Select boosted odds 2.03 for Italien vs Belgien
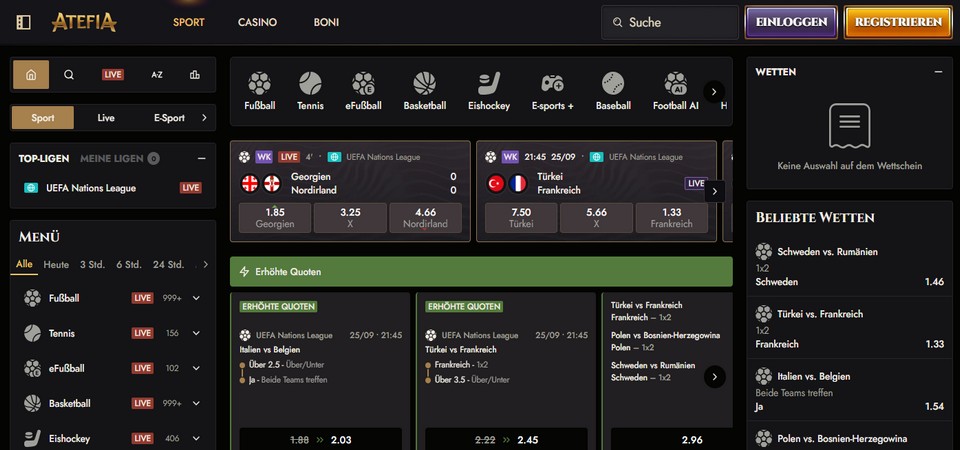 tap(320, 439)
